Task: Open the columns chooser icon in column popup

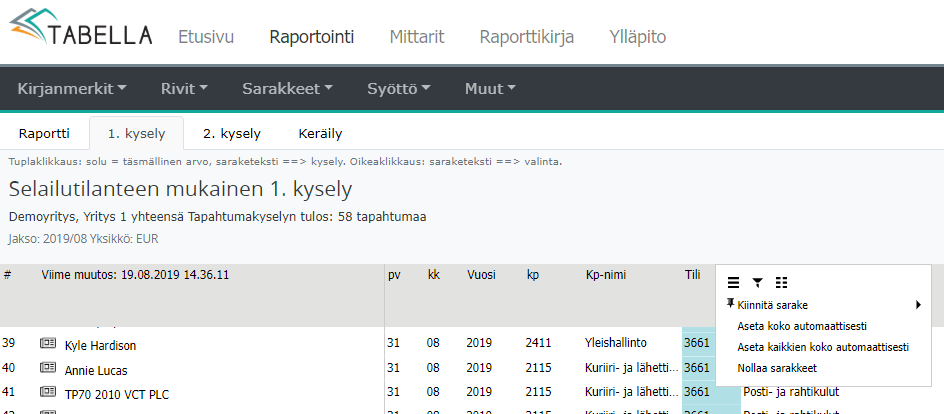Action: pos(781,283)
